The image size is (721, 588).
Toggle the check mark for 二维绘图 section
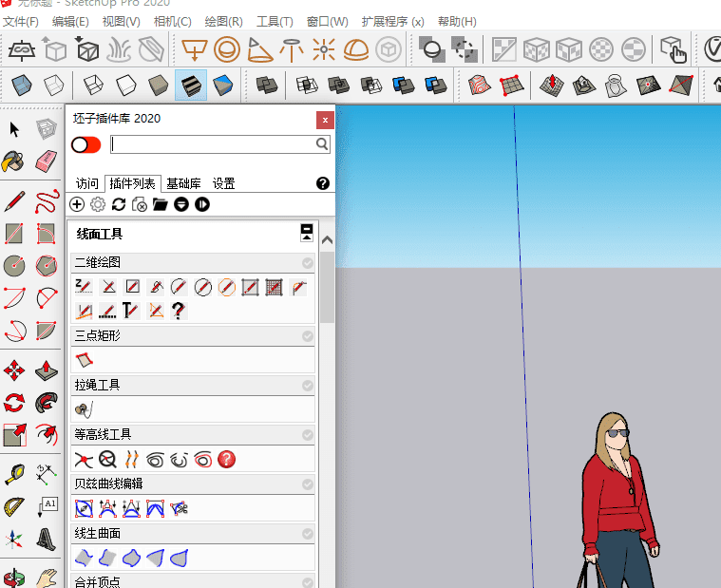pos(308,263)
